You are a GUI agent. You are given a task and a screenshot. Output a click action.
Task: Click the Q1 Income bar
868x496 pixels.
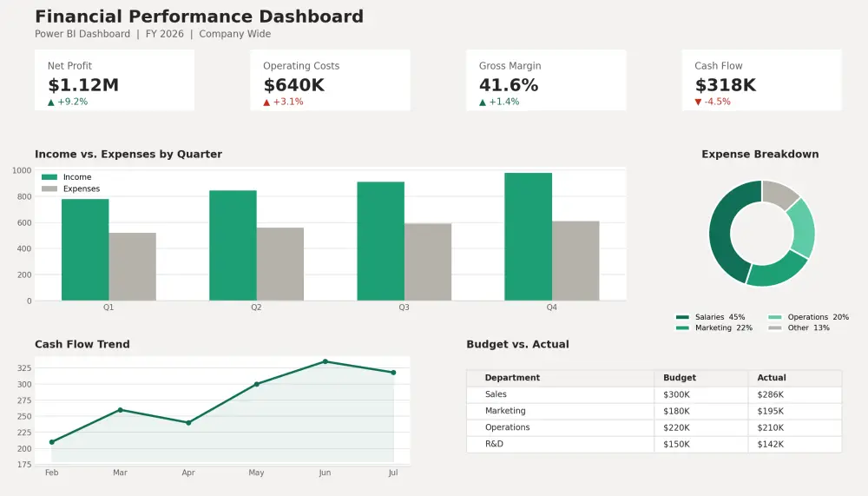pyautogui.click(x=85, y=250)
